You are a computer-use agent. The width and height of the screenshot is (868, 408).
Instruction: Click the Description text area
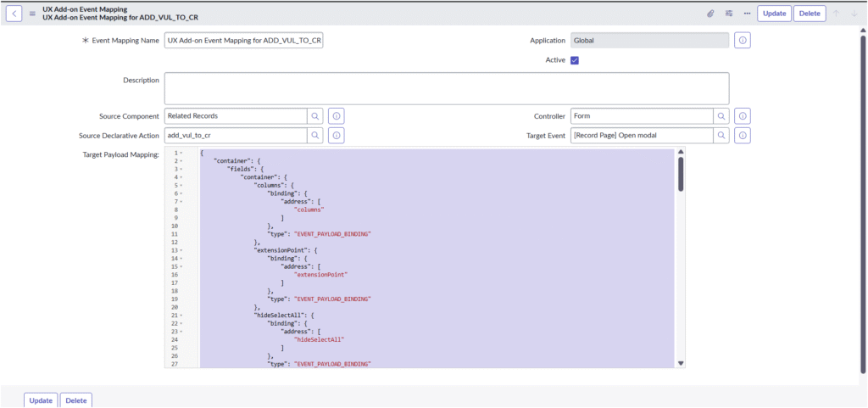click(446, 88)
